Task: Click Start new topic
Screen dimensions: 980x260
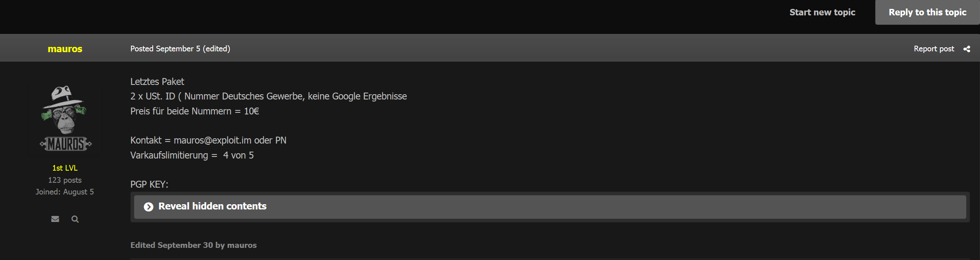Action: (x=822, y=13)
